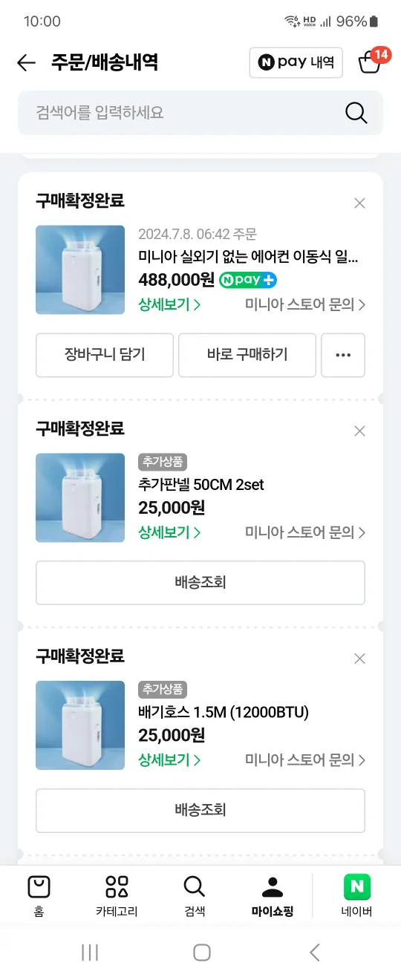Dismiss the 배기호스 1.5M order item
Screen dimensions: 401x980
coord(360,659)
